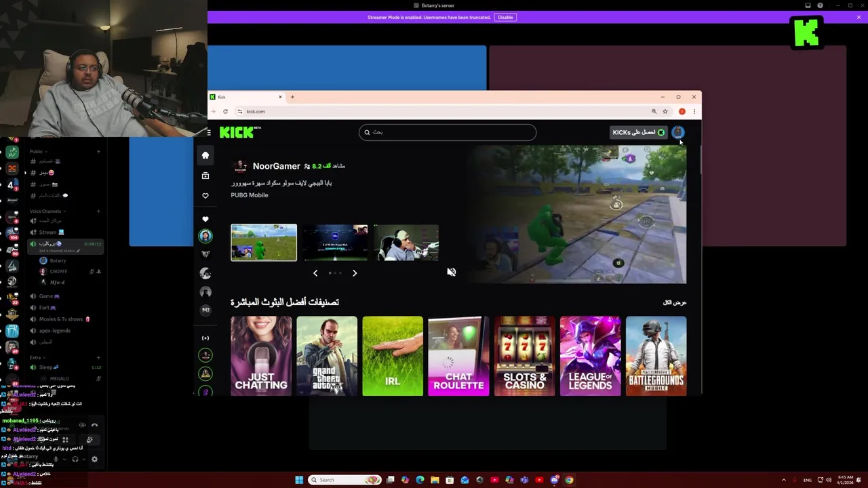This screenshot has height=488, width=868.
Task: Add channel to Public category
Action: point(98,152)
